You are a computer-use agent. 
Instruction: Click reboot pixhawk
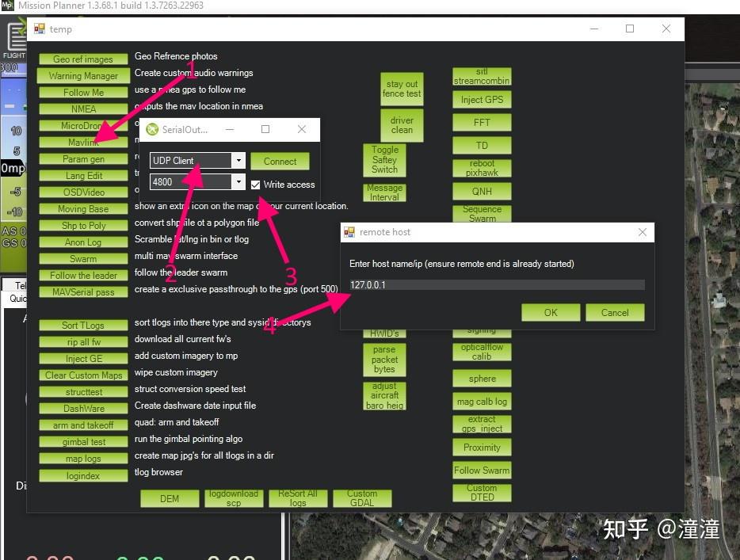[482, 167]
